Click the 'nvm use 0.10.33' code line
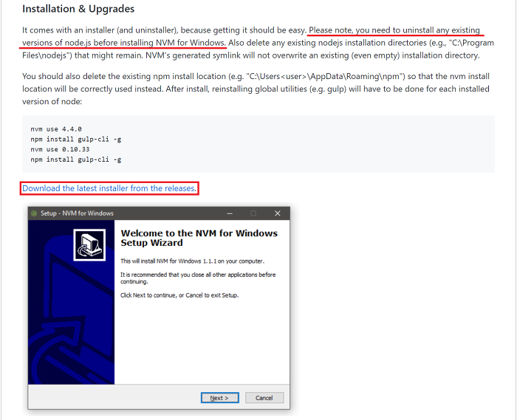517x420 pixels. pyautogui.click(x=60, y=149)
